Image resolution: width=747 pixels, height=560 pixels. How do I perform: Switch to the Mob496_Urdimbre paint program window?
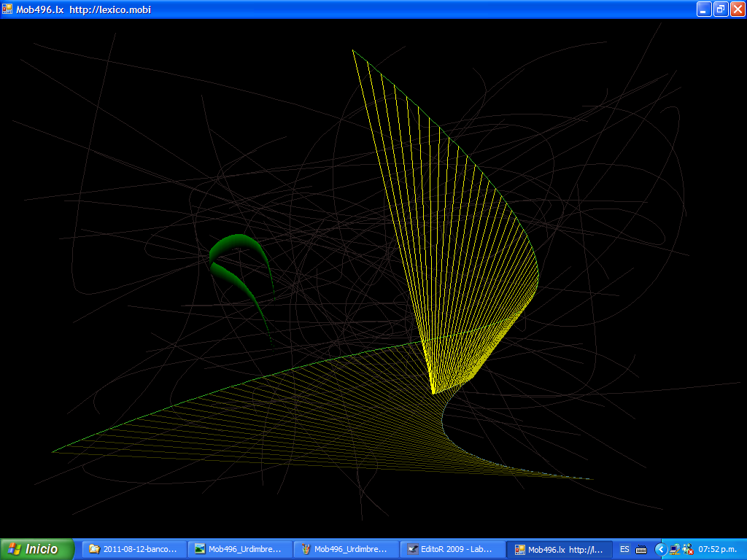pyautogui.click(x=346, y=549)
